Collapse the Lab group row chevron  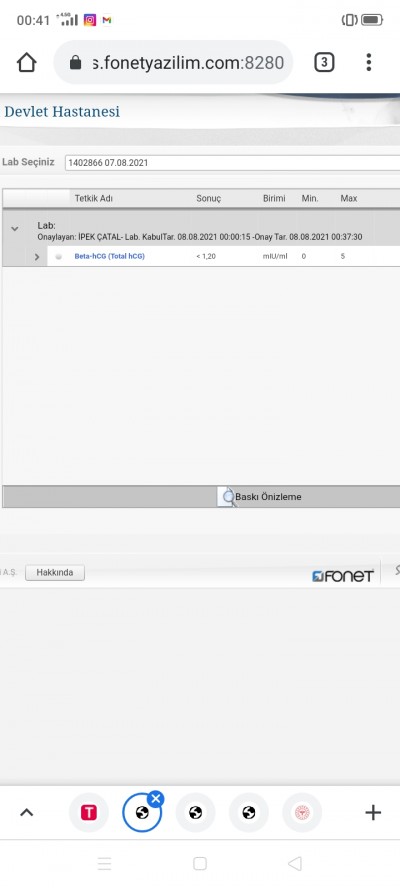tap(15, 229)
